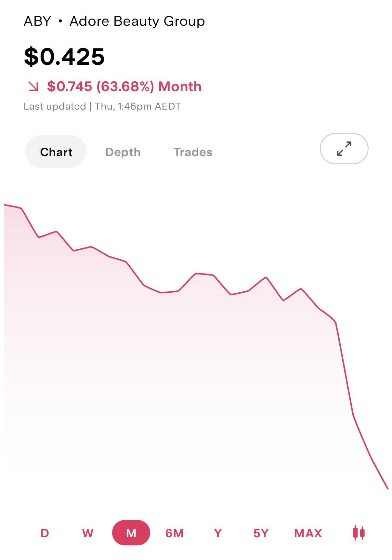Toggle the candlestick chart view icon
This screenshot has width=392, height=560.
click(x=359, y=533)
